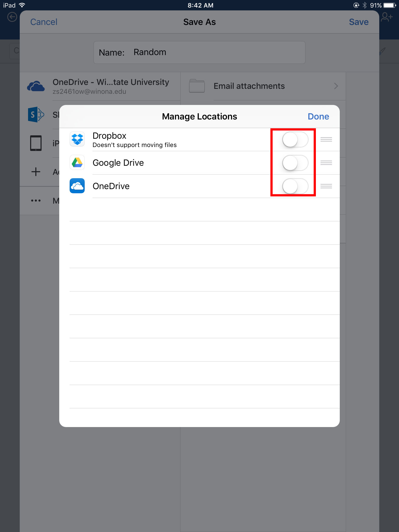Image resolution: width=399 pixels, height=532 pixels.
Task: Tap the three-dot More icon
Action: 36,200
